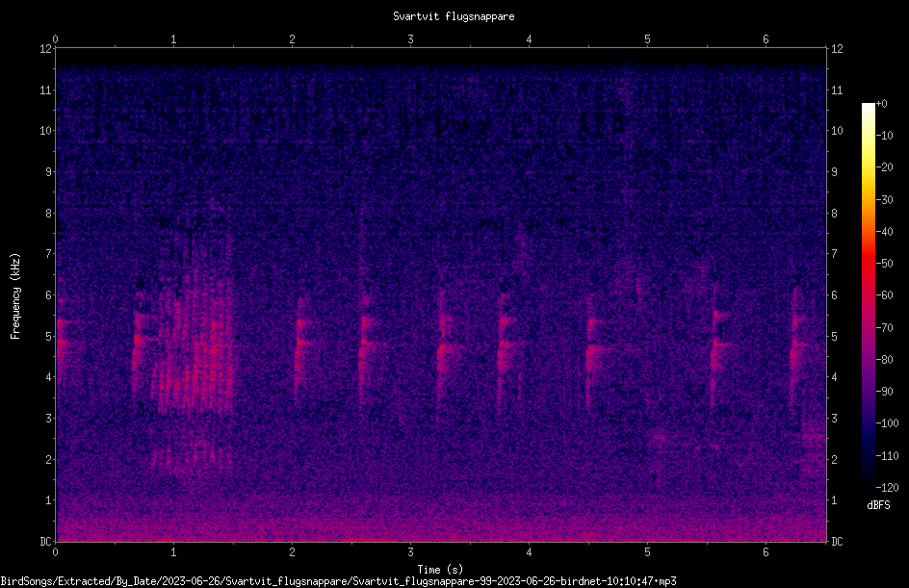Click "11" on the left frequency axis
The image size is (909, 588).
click(x=45, y=89)
